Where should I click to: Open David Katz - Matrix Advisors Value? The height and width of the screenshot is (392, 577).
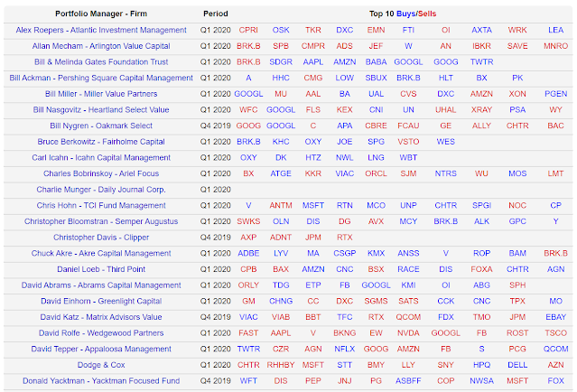(101, 317)
